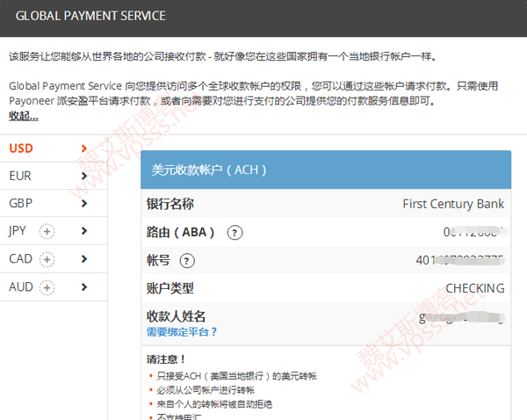Viewport: 527px width, 420px height.
Task: Expand CAD currency arrow
Action: [84, 259]
